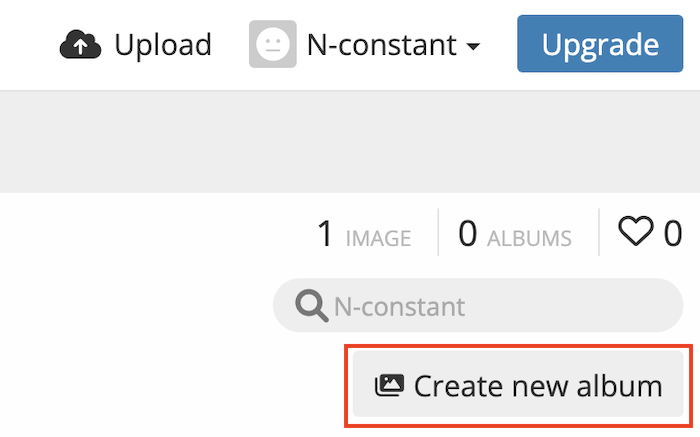Click the gray banner strip below header
The image size is (700, 437).
pos(350,140)
